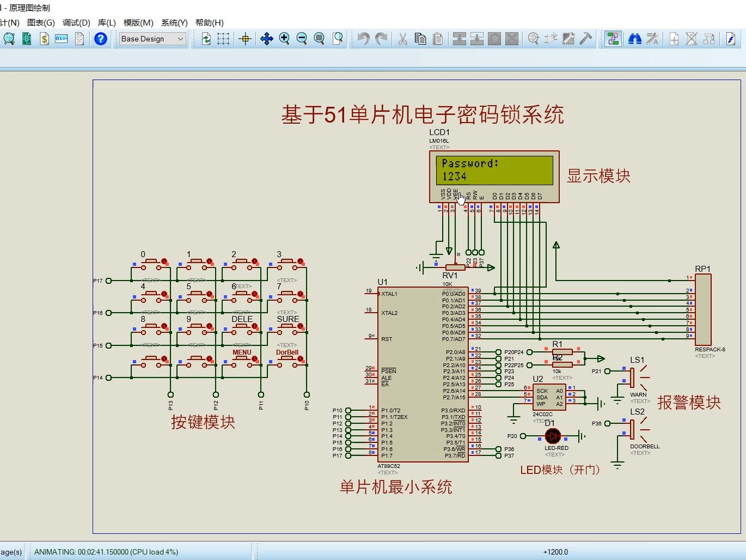Click the block delete X icon

pos(511,39)
